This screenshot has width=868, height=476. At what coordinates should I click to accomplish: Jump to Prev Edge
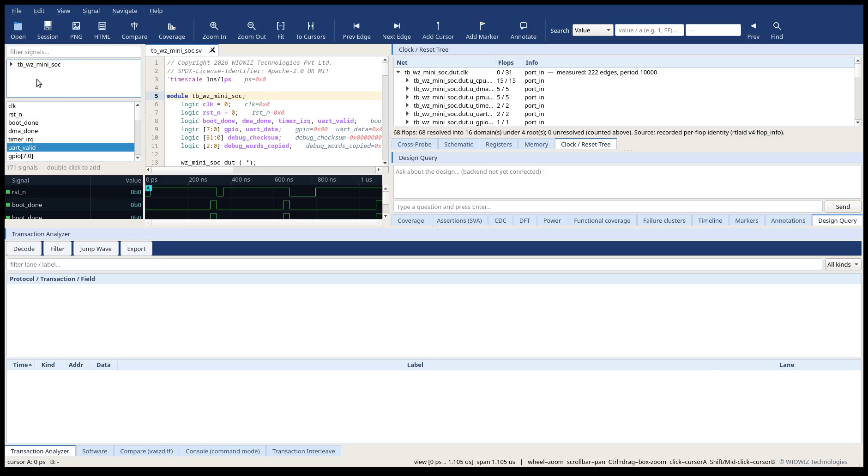(356, 31)
